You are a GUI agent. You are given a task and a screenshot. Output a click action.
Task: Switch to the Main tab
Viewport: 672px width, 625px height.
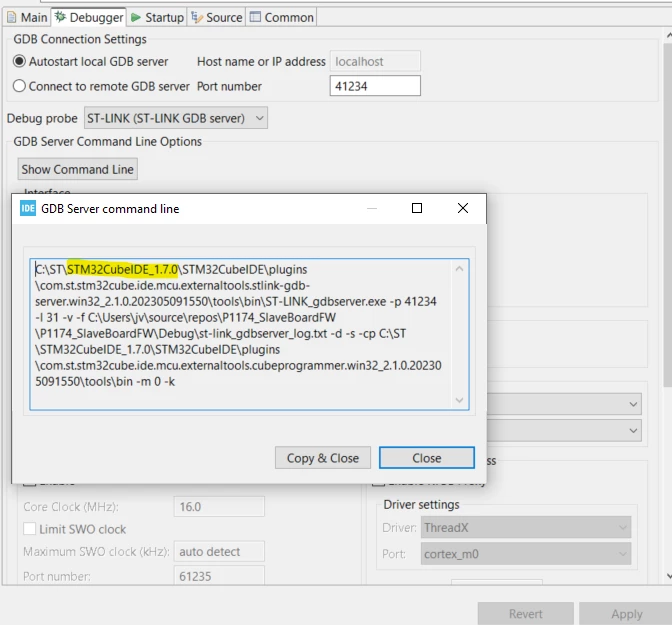[x=27, y=18]
